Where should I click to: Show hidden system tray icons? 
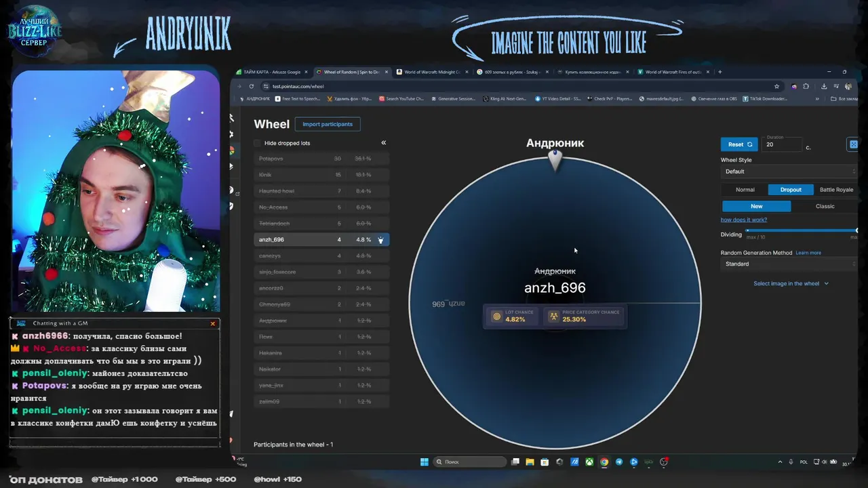click(x=780, y=462)
